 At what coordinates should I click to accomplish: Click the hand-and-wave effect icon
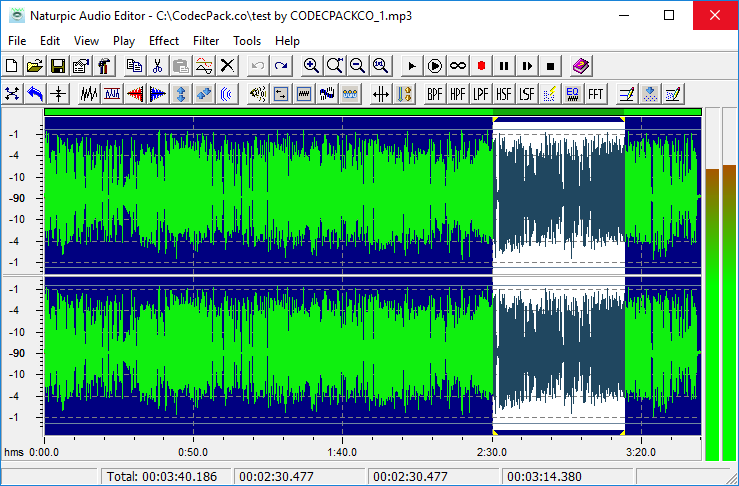pos(327,94)
